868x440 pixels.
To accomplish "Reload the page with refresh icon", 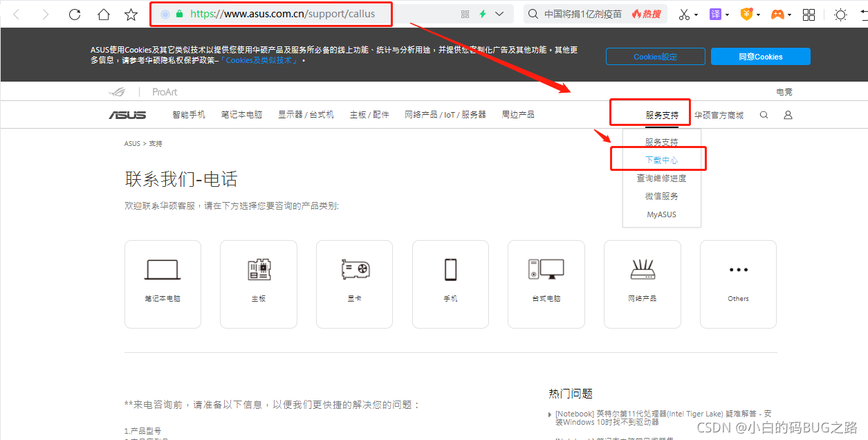I will tap(75, 14).
